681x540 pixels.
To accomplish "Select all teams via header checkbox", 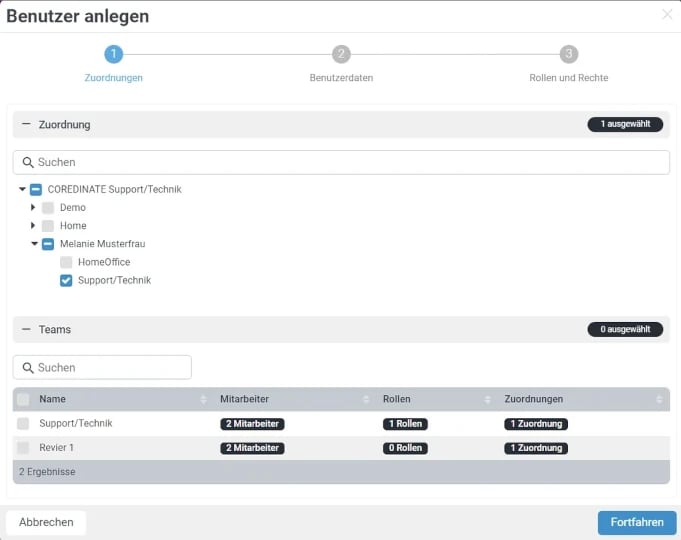I will point(23,399).
